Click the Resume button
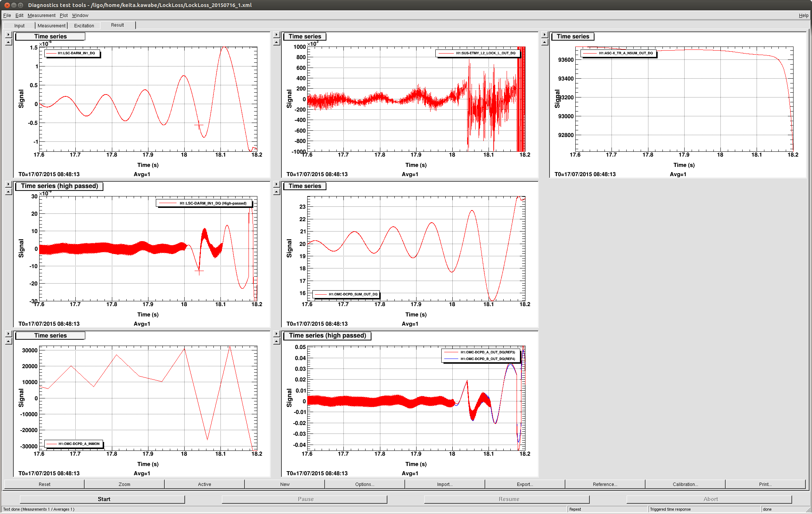Image resolution: width=812 pixels, height=514 pixels. coord(507,499)
